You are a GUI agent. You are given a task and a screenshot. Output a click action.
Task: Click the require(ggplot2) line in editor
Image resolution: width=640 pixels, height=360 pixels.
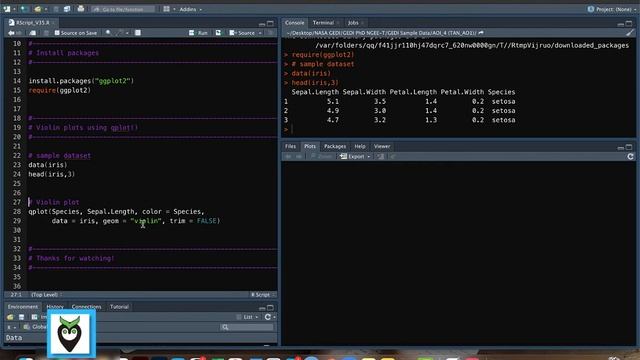(60, 90)
